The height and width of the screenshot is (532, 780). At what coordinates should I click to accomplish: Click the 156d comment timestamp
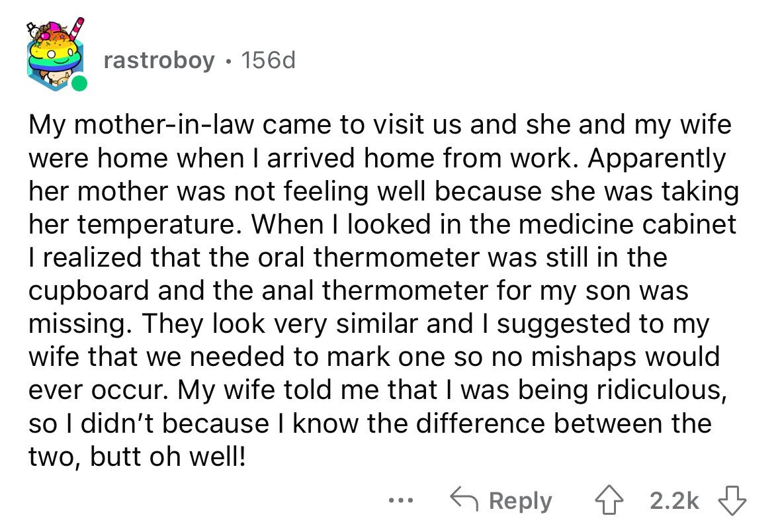tap(268, 61)
